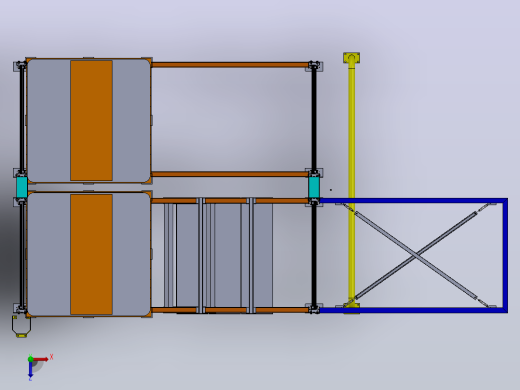Select the blue frame's bottom horizontal beam

pyautogui.click(x=413, y=310)
